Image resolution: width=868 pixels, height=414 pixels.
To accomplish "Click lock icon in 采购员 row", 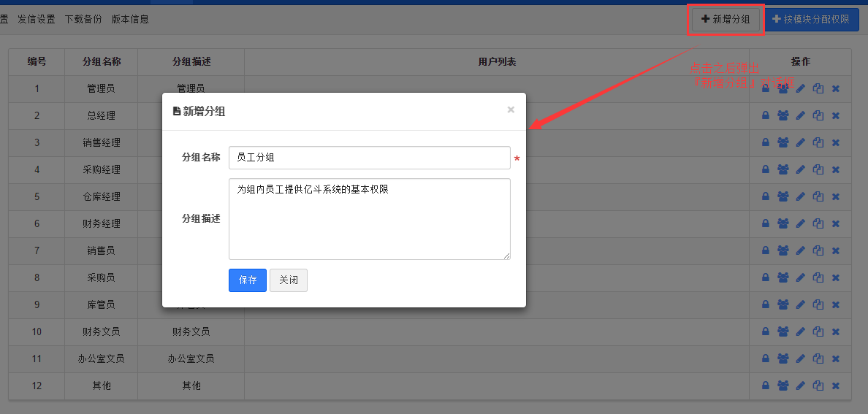I will (x=766, y=277).
